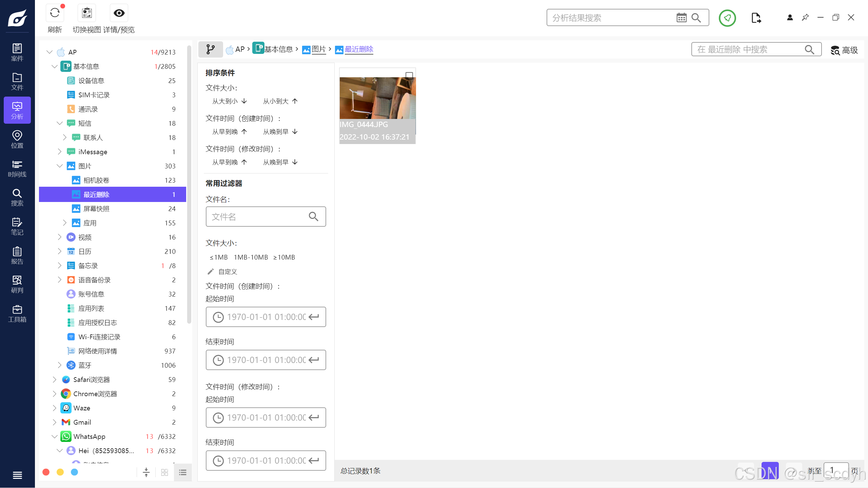Click the export file icon
Screen dimensions: 868x488
(756, 18)
